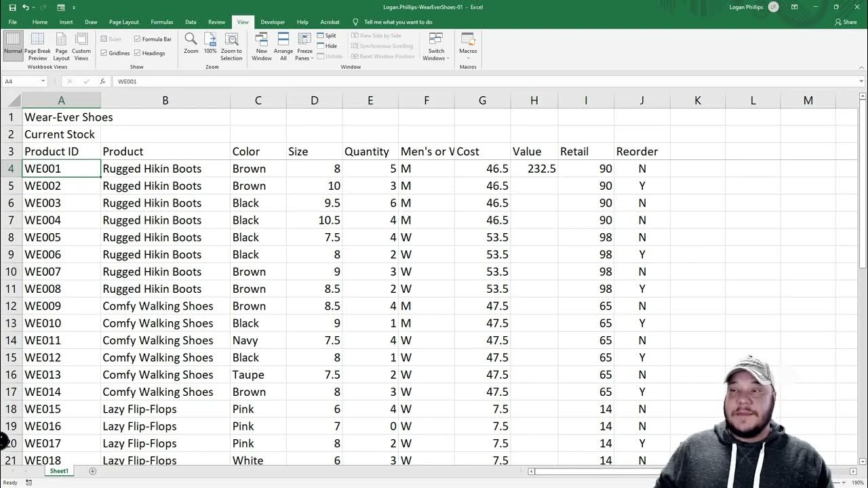The image size is (868, 488).
Task: Open the Zoom magnifier dialog
Action: click(x=191, y=44)
